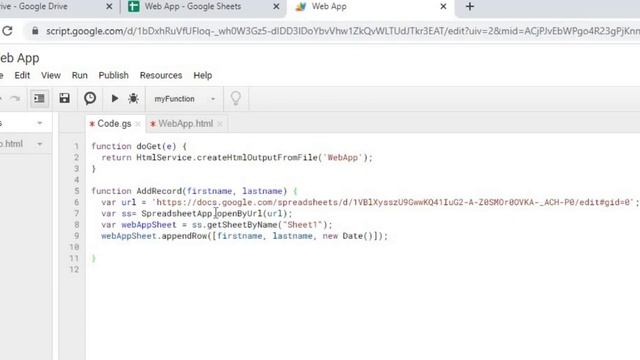Open the Help menu
This screenshot has height=360, width=640.
point(202,76)
